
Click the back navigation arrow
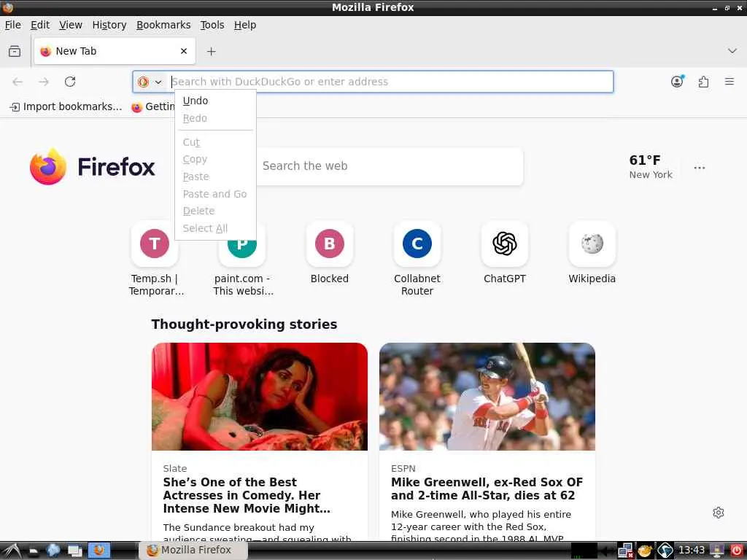coord(18,82)
